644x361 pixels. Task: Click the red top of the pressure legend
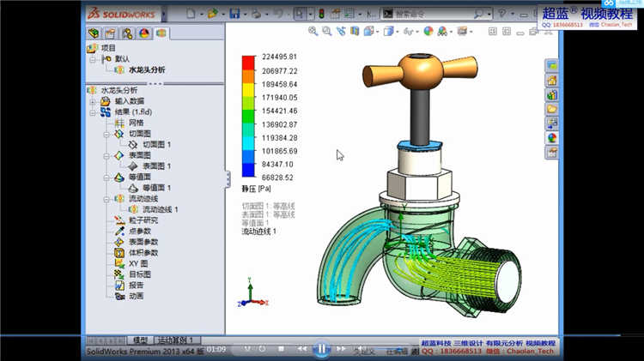pyautogui.click(x=248, y=63)
